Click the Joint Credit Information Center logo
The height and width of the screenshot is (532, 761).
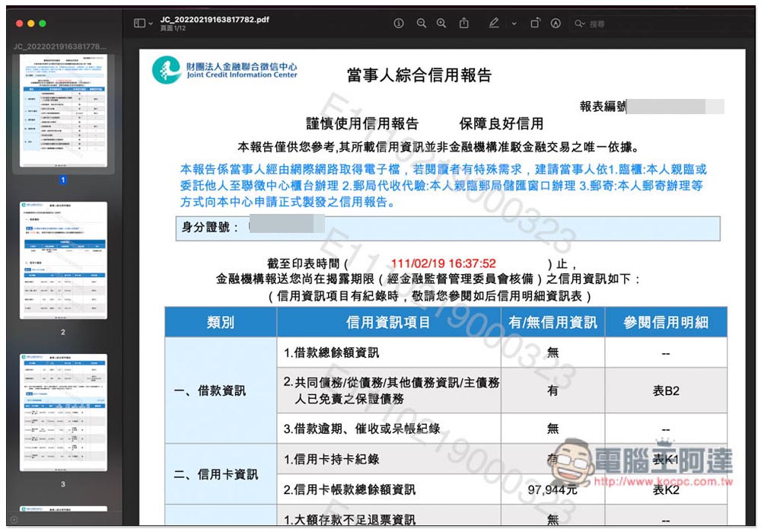[x=224, y=70]
